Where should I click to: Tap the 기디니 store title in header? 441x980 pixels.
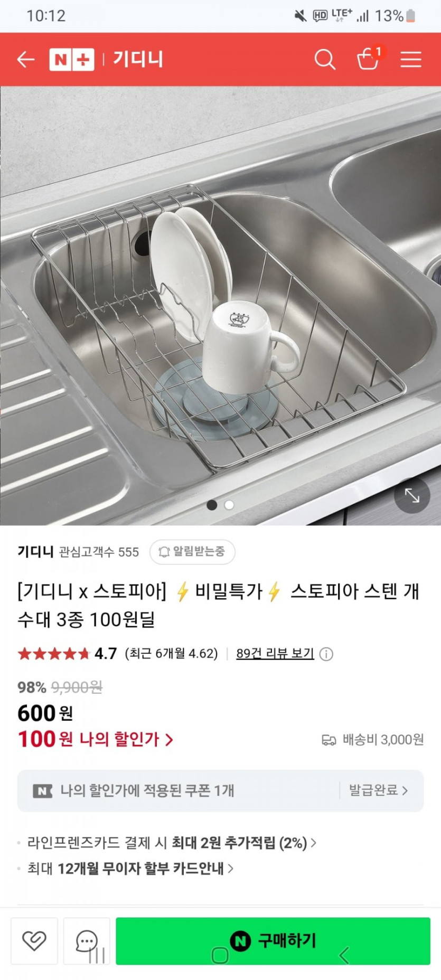point(138,59)
